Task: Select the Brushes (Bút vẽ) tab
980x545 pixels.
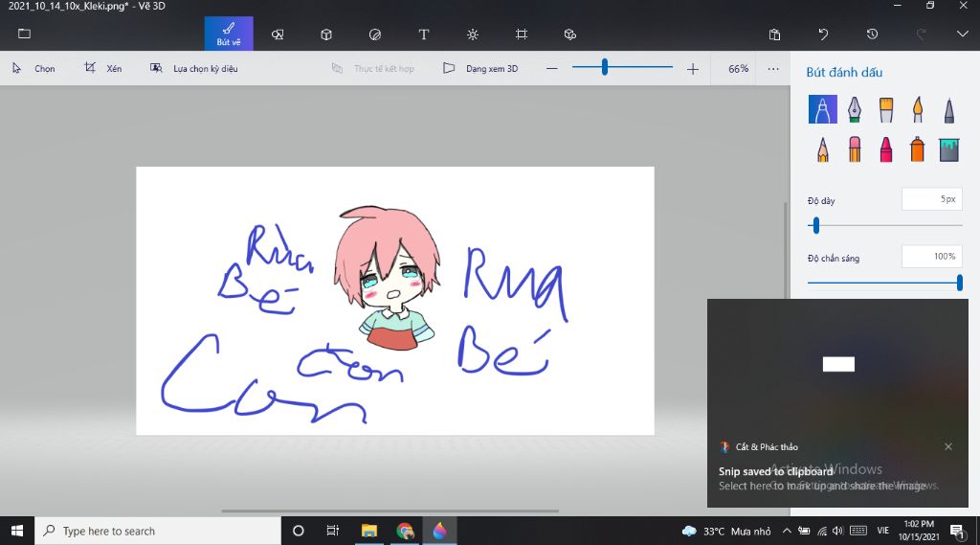Action: 229,34
